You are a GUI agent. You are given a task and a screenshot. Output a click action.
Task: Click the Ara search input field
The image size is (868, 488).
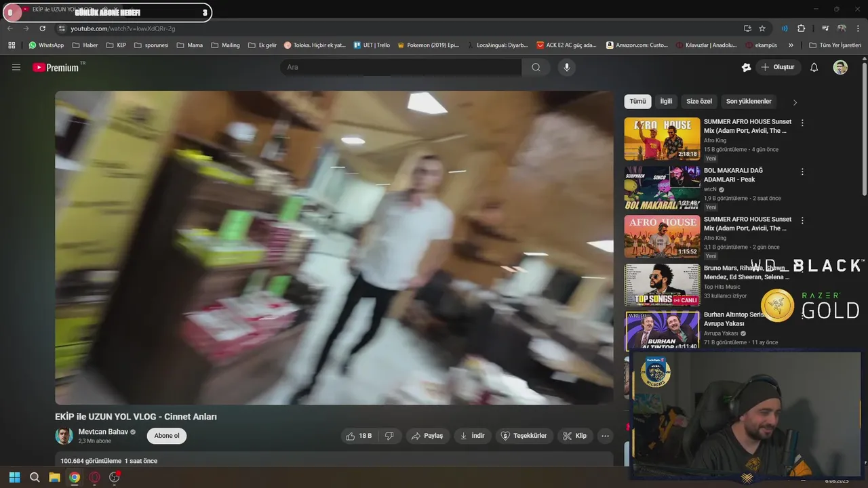tap(401, 67)
